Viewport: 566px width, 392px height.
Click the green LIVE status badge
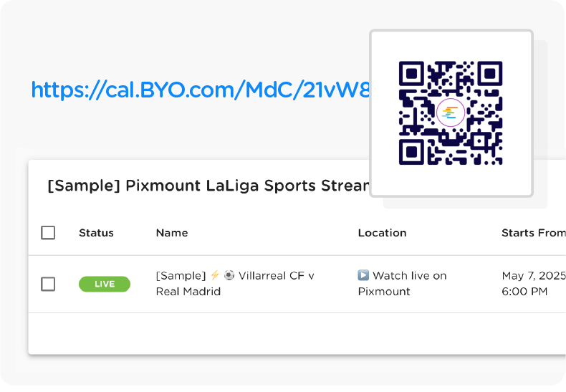(x=105, y=284)
